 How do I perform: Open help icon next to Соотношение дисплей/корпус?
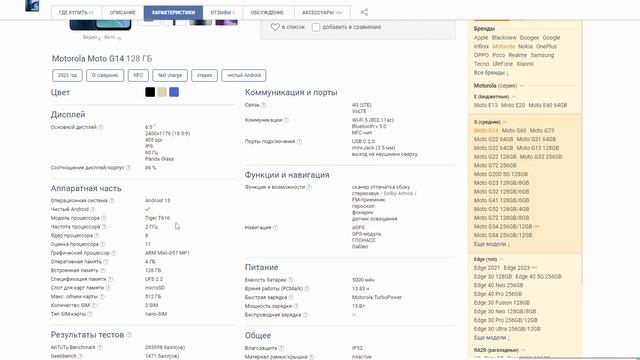click(129, 168)
